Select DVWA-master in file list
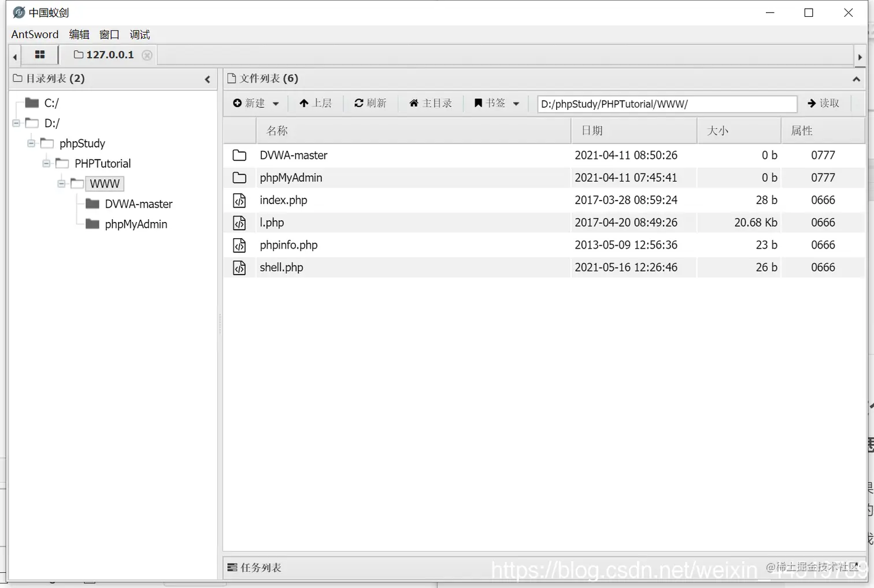The image size is (874, 588). 294,156
